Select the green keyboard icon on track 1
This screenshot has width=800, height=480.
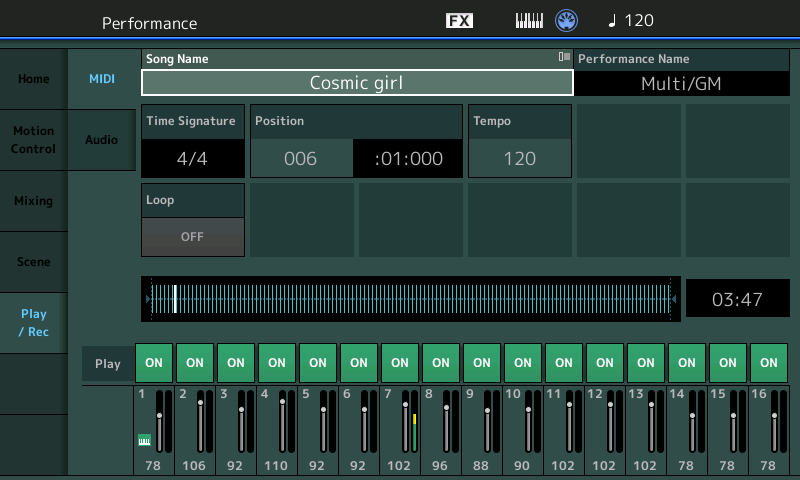[x=143, y=439]
